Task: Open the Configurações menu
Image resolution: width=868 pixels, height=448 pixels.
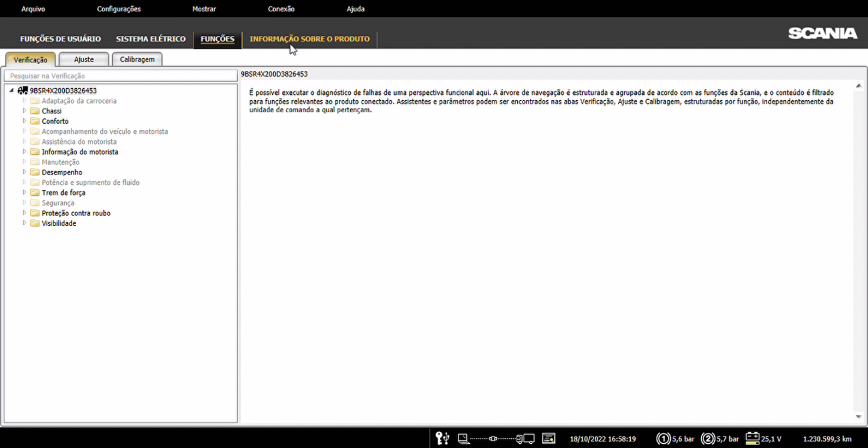Action: 119,9
